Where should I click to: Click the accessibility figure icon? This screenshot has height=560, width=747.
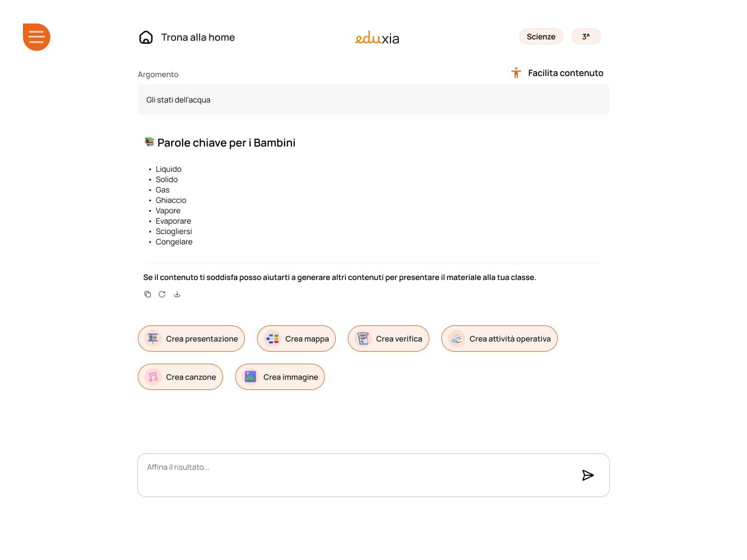click(516, 73)
